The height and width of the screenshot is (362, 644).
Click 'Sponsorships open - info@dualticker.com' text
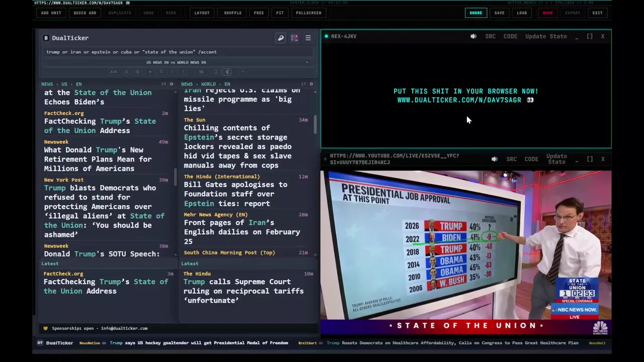click(100, 328)
